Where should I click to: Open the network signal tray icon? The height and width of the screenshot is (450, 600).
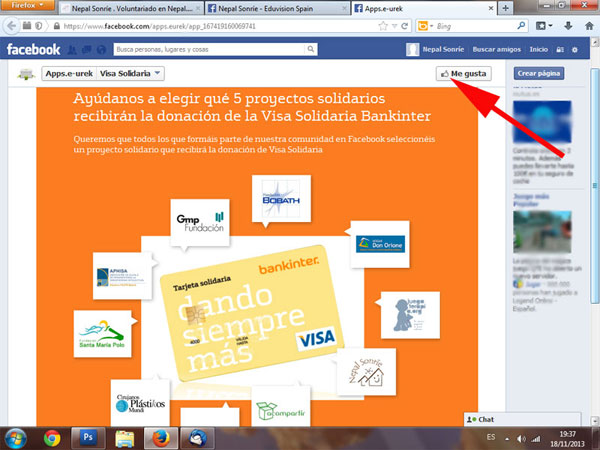click(536, 439)
